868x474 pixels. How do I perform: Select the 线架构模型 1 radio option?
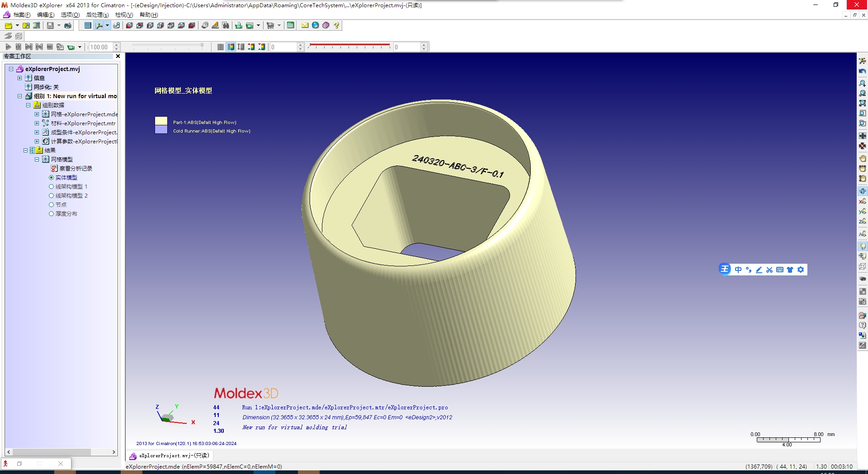coord(52,187)
